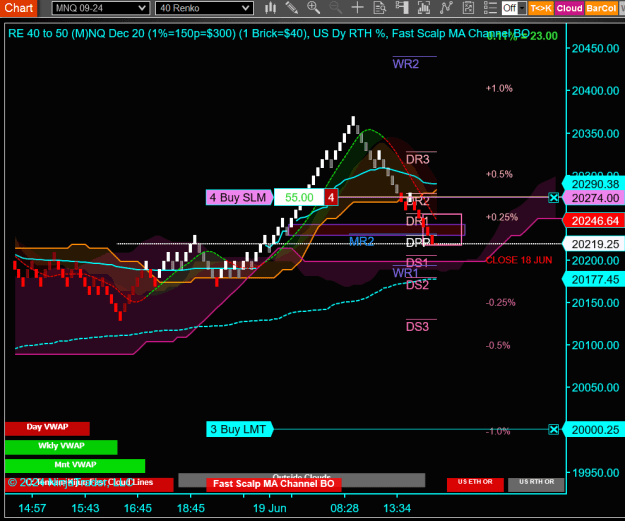This screenshot has width=625, height=521.
Task: Click the WR2 pivot label
Action: pos(406,64)
